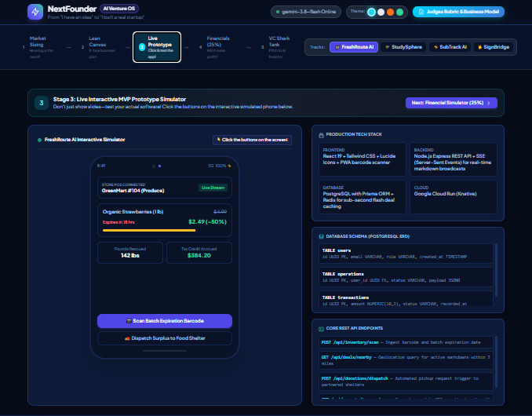Image resolution: width=532 pixels, height=416 pixels.
Task: Select the orange theme color
Action: click(391, 13)
